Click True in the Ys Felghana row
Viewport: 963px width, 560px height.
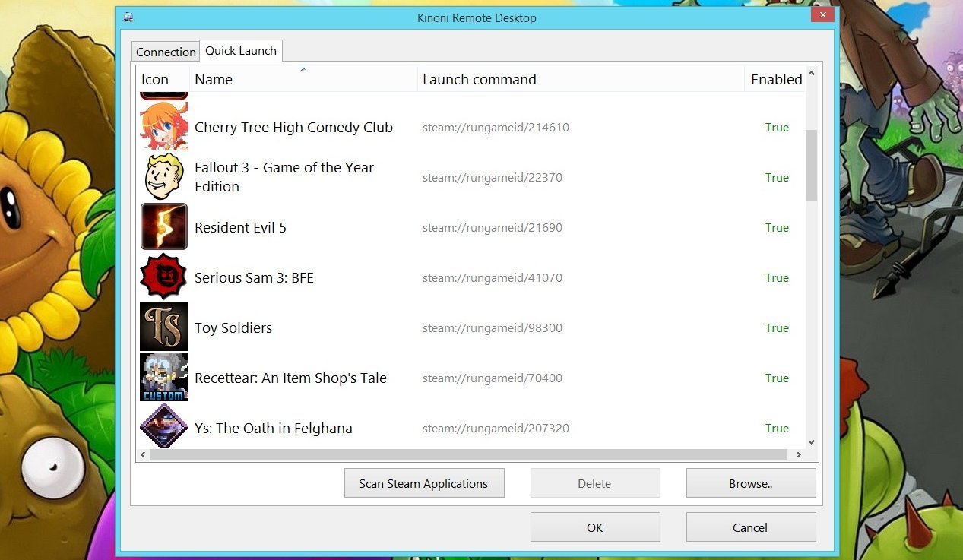pyautogui.click(x=777, y=429)
